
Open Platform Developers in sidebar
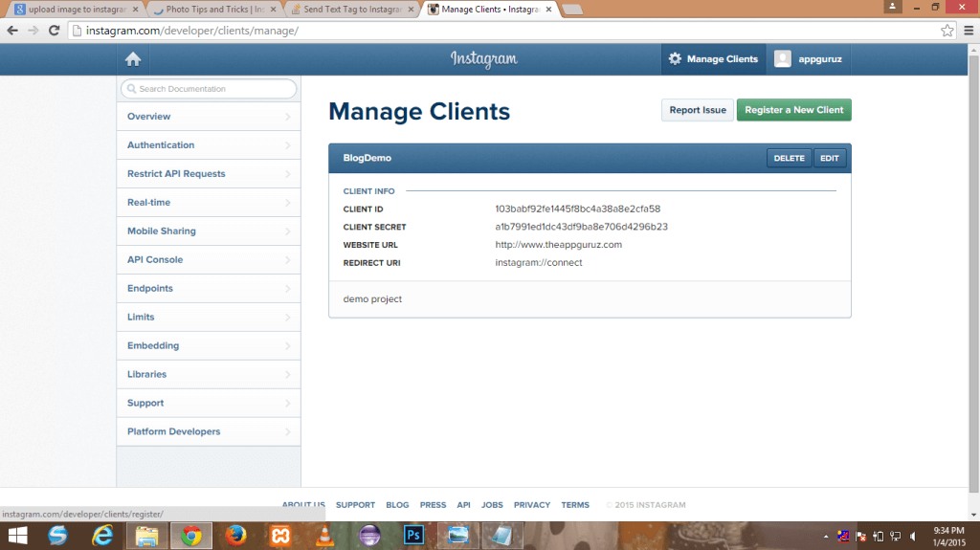[x=208, y=432]
